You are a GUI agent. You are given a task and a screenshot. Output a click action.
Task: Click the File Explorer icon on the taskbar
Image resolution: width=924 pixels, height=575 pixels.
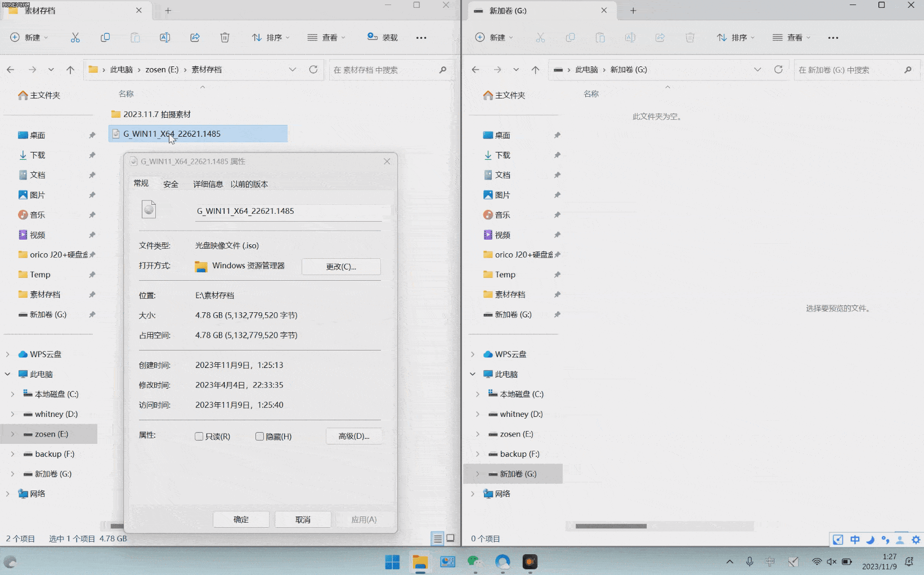tap(420, 561)
